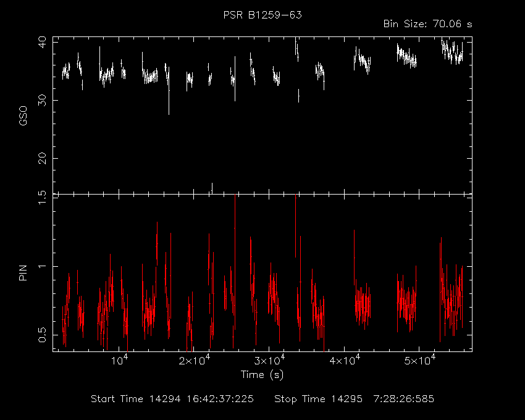Click the time axis label 10^4
Screen dimensions: 525x420
(119, 359)
